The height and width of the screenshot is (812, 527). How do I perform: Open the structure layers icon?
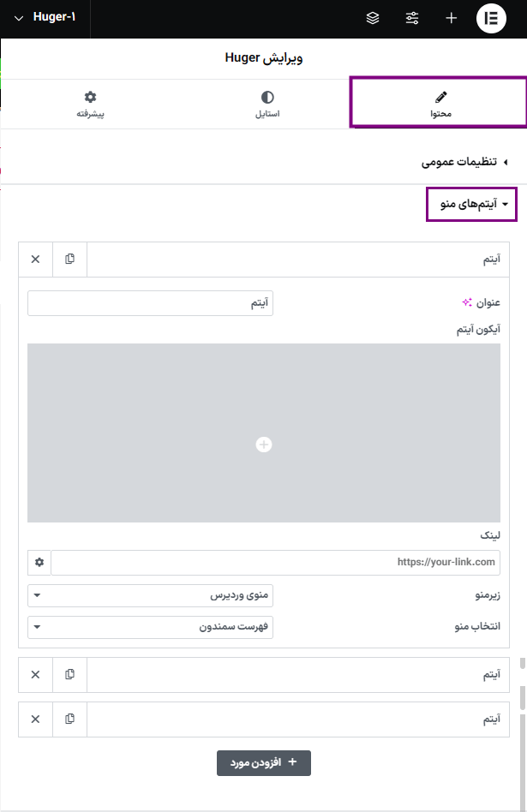[x=373, y=18]
